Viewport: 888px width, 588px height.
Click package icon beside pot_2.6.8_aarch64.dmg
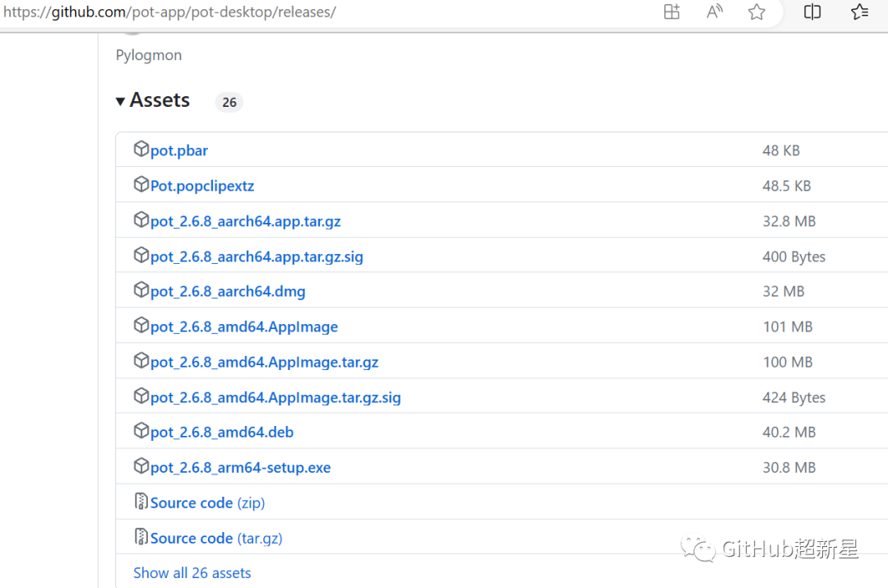coord(141,289)
